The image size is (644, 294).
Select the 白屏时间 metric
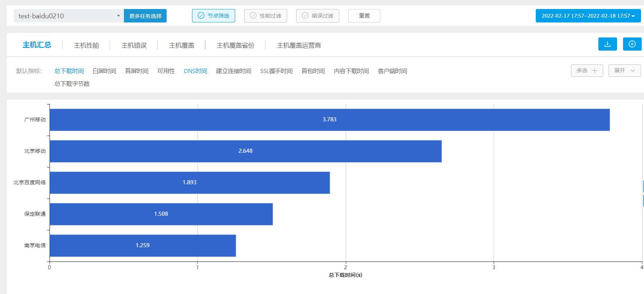click(x=104, y=71)
